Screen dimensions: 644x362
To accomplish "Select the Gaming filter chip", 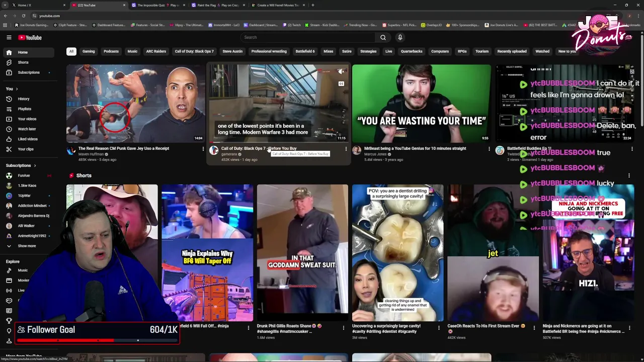I will coord(89,51).
